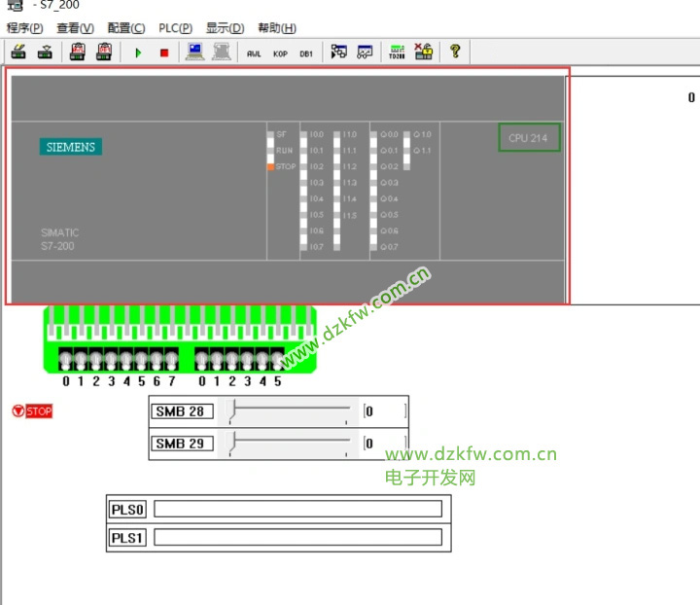The height and width of the screenshot is (605, 700).
Task: Open the AWL statement list view
Action: 254,53
